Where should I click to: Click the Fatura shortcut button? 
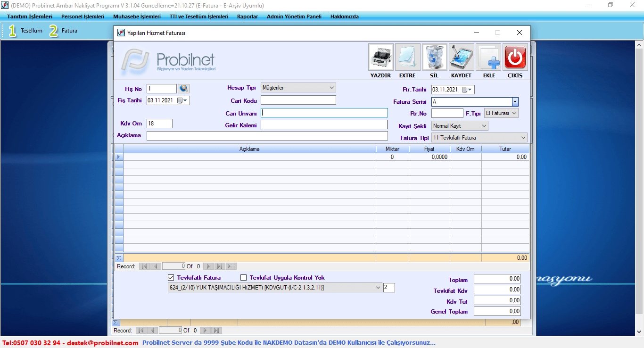click(x=64, y=31)
